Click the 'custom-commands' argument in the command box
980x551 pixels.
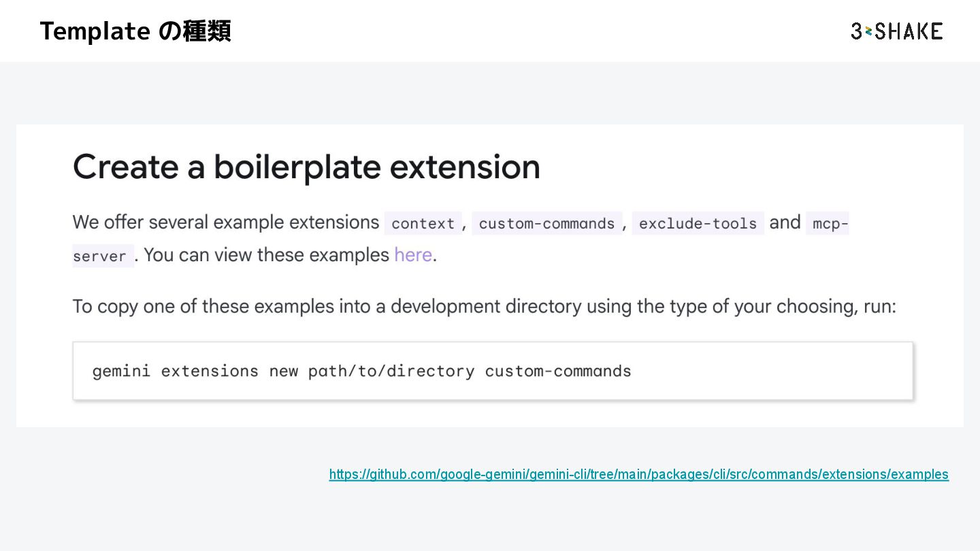point(558,371)
